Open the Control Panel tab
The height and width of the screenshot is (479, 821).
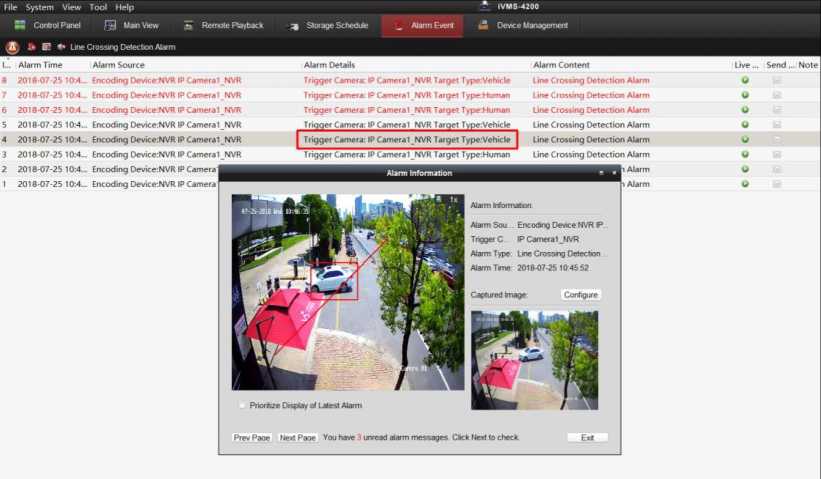[x=47, y=25]
